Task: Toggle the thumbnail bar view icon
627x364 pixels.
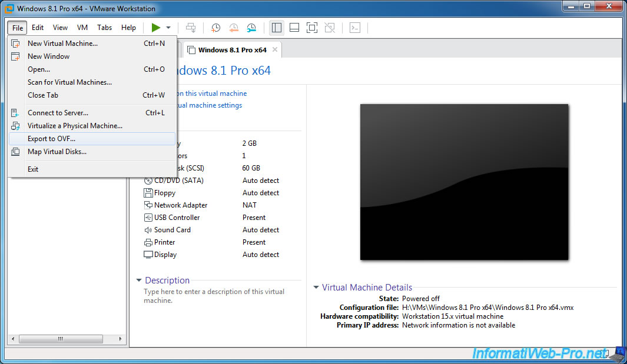Action: (294, 28)
